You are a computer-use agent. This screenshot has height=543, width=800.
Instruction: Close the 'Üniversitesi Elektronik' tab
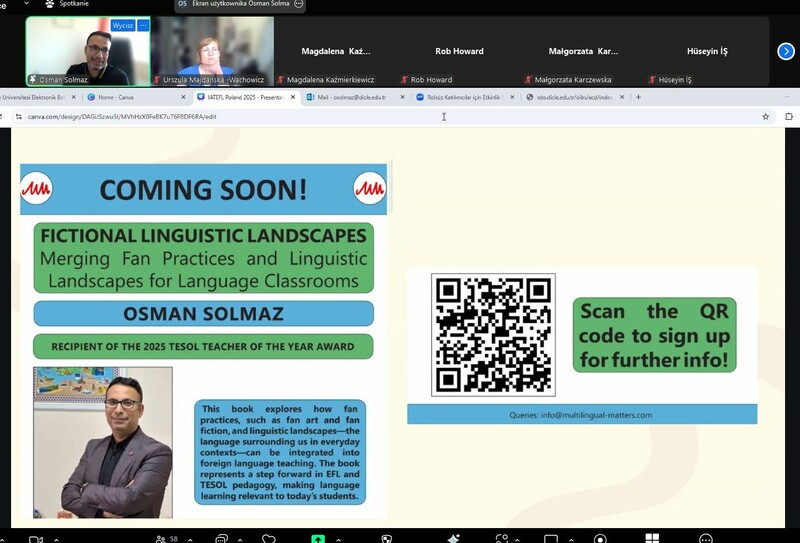click(73, 97)
